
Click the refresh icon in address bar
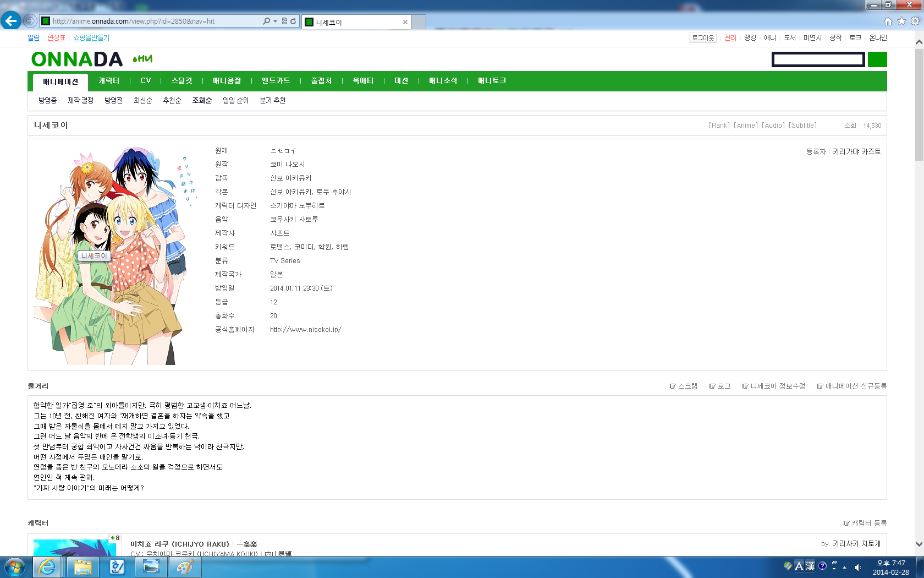coord(293,21)
